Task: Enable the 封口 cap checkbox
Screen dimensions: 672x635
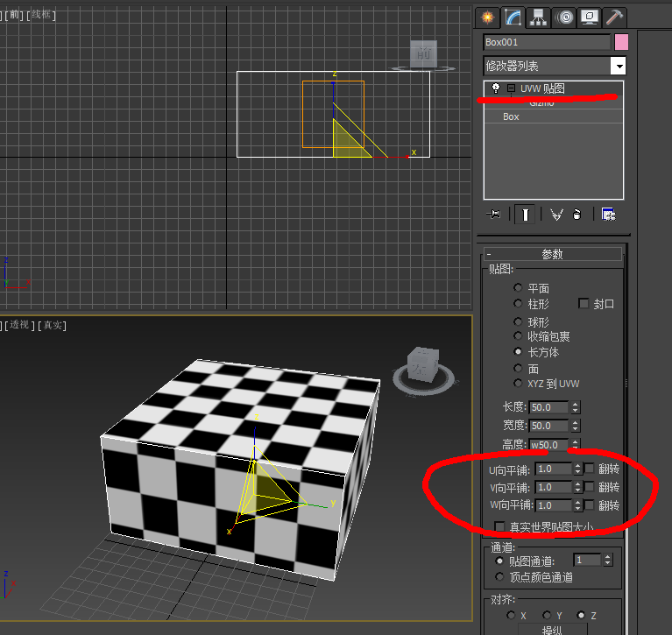Action: (584, 303)
